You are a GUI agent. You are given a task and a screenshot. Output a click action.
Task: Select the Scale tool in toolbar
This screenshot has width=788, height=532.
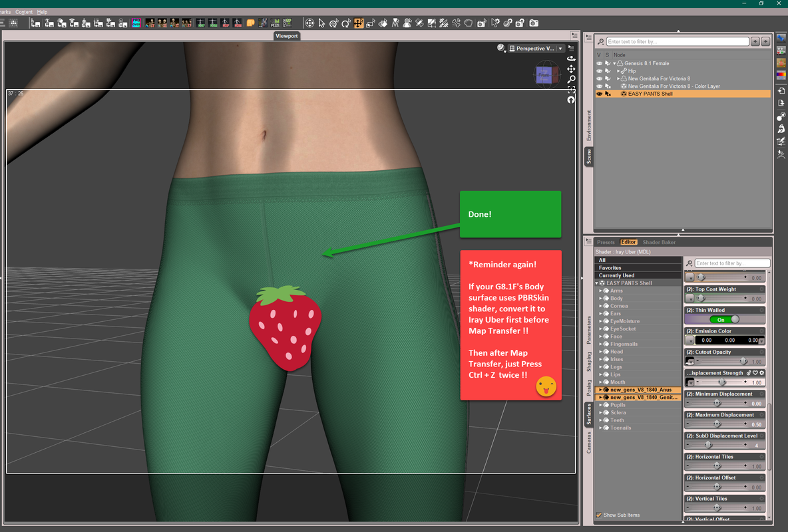[x=371, y=23]
